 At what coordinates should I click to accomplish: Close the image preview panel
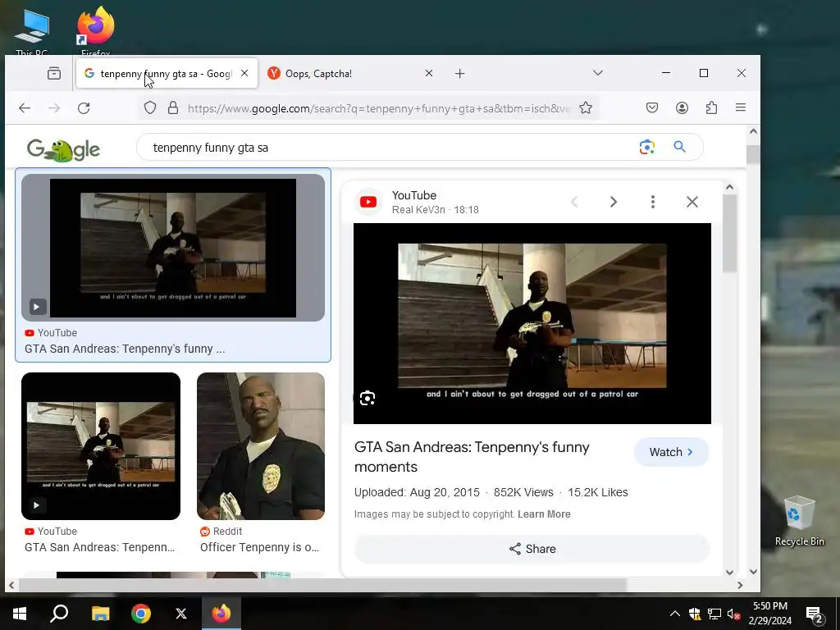pos(692,202)
